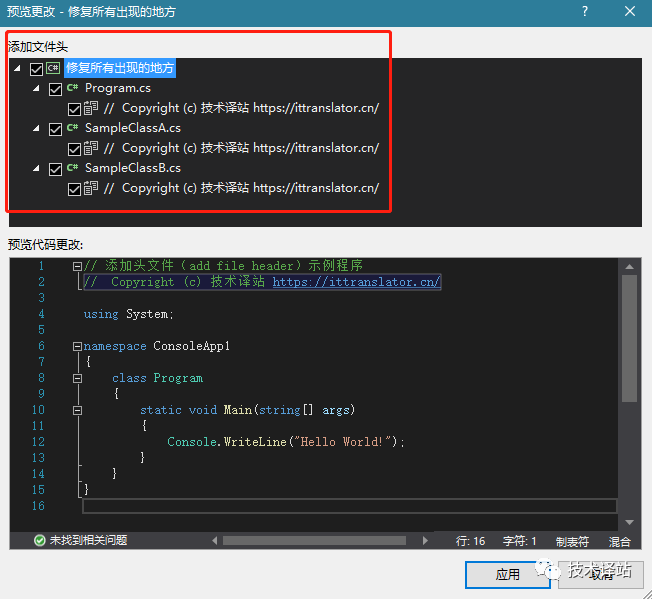
Task: Collapse the 修复所有出现的地方 root tree node
Action: (x=17, y=68)
